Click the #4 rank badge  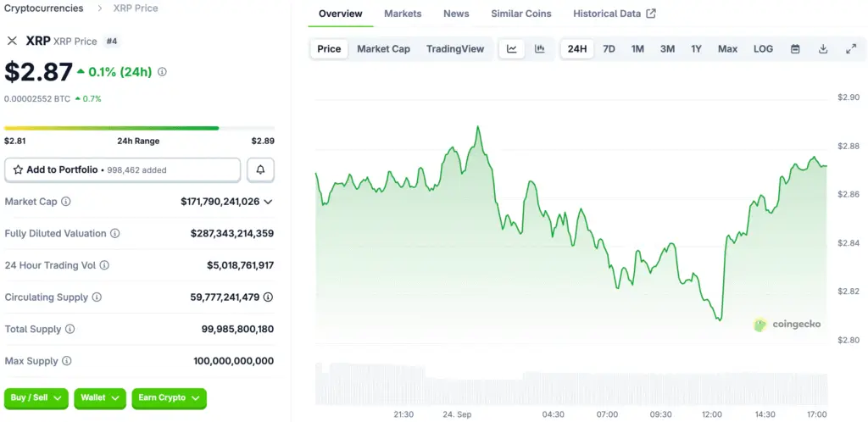pyautogui.click(x=111, y=42)
